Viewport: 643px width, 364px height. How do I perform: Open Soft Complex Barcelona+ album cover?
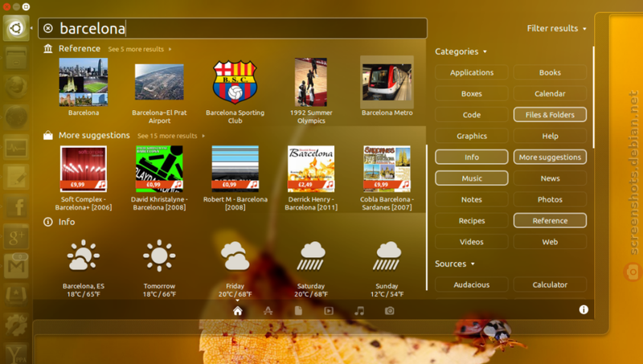84,169
